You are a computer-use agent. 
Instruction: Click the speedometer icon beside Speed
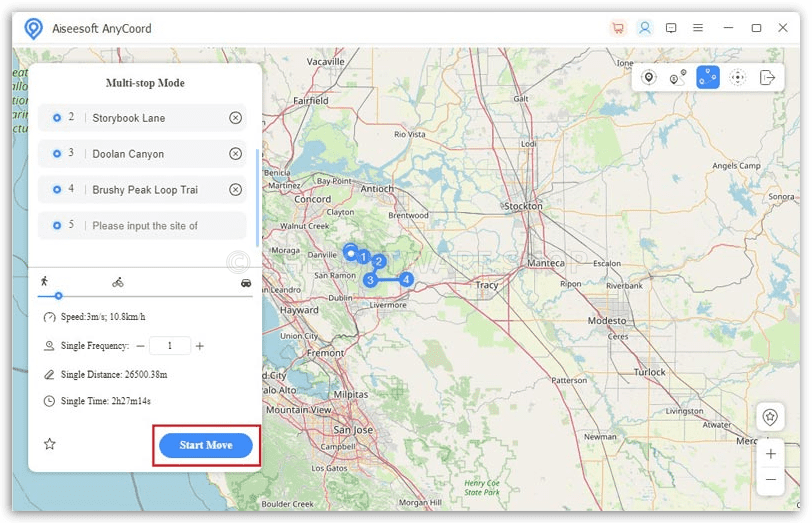[49, 317]
